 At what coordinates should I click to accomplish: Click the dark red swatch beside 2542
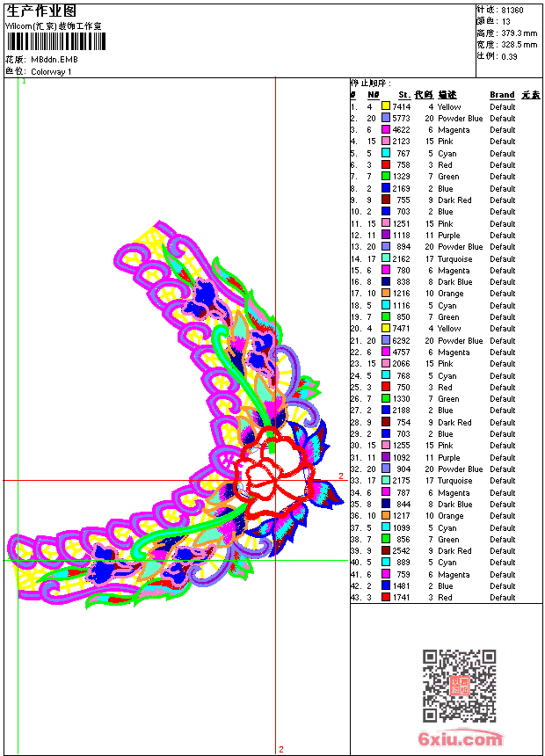pos(386,550)
